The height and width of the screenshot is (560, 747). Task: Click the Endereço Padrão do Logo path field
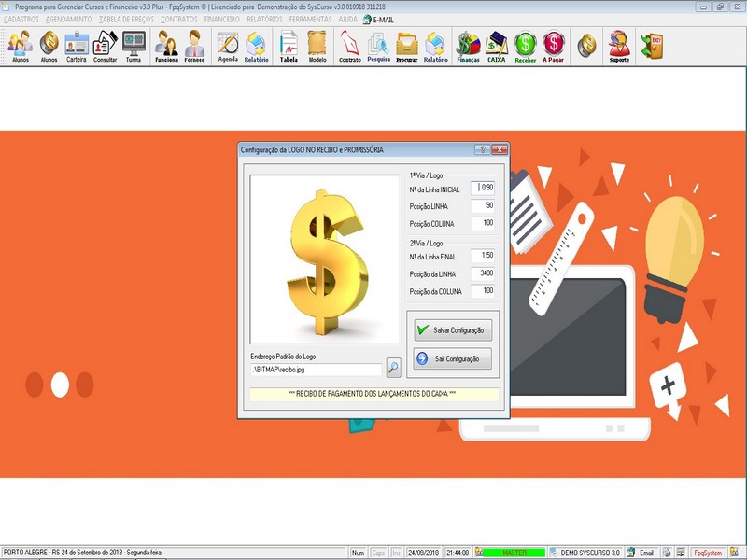coord(317,369)
